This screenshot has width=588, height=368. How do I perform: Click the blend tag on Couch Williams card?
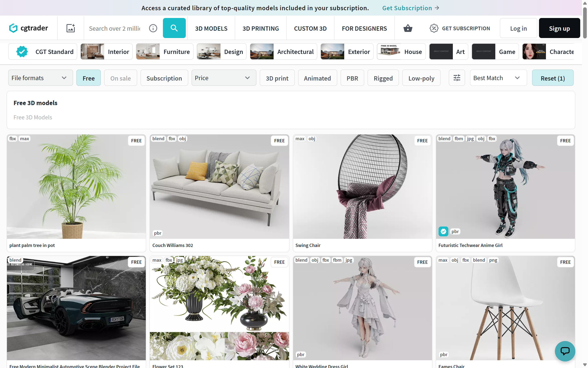click(x=158, y=138)
